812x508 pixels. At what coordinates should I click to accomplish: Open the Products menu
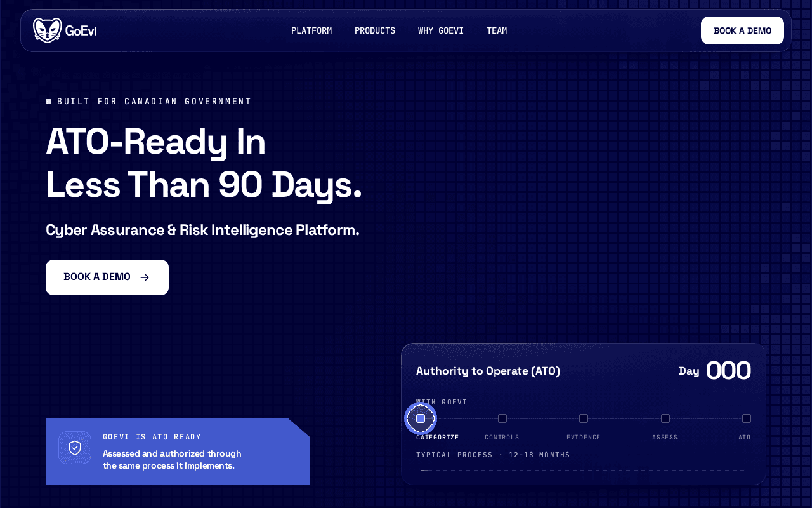pos(375,30)
